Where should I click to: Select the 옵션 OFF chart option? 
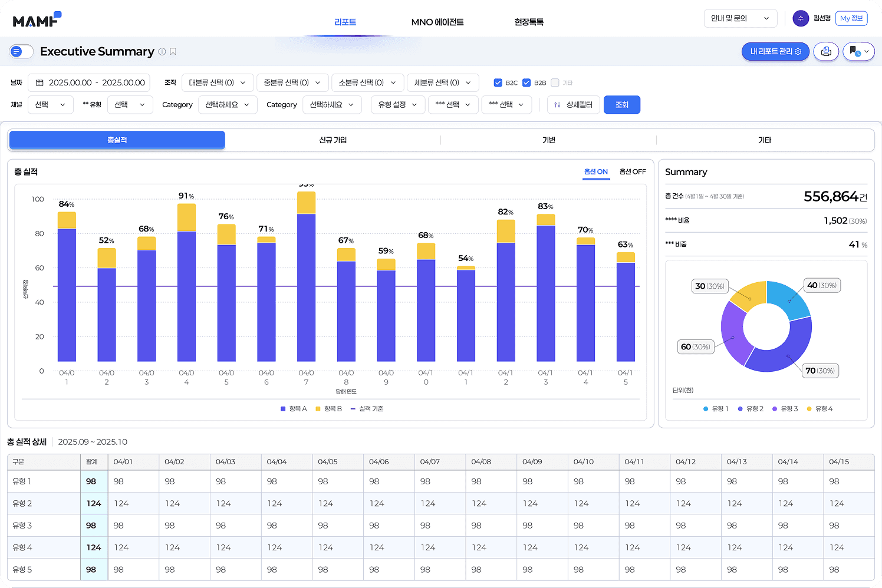tap(633, 172)
